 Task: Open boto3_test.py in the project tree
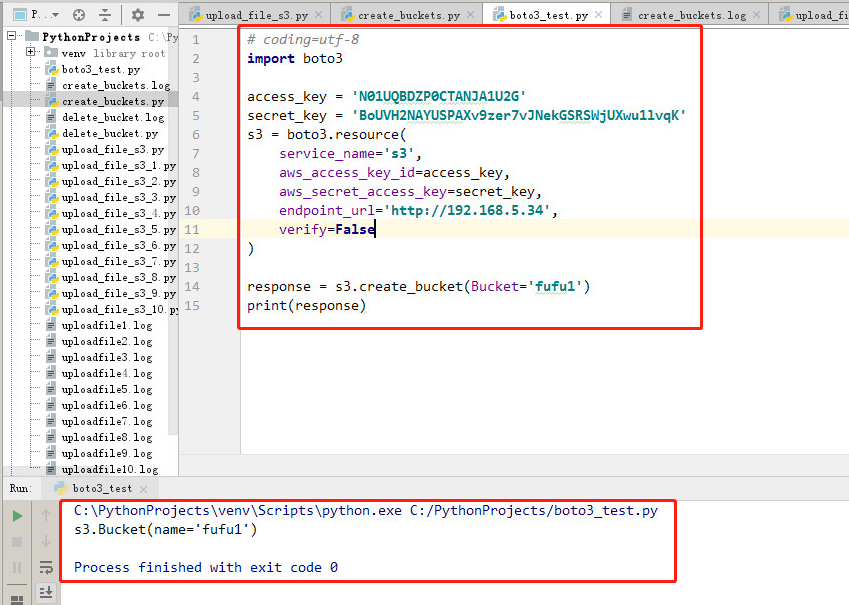point(101,69)
